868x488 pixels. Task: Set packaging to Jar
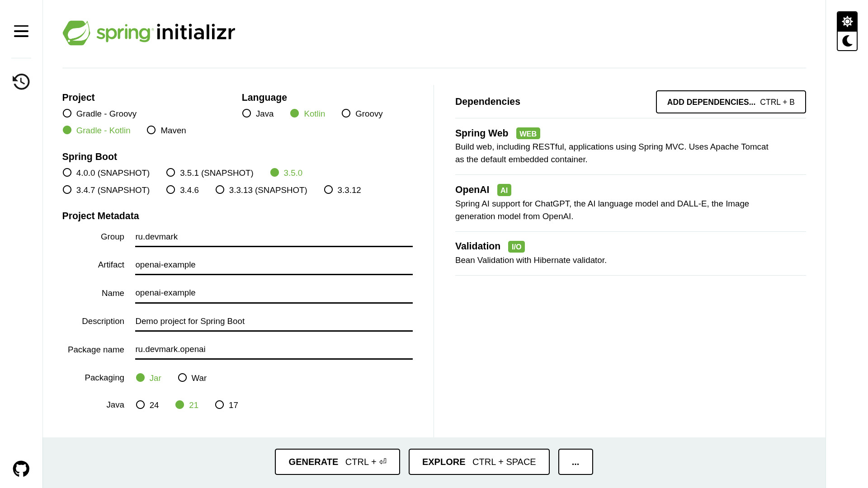[x=148, y=378]
